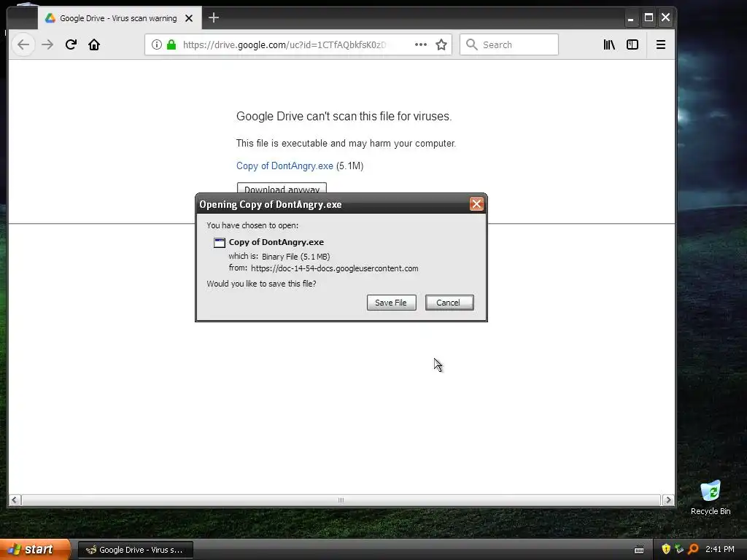The image size is (747, 560).
Task: Open the Recycle Bin desktop icon
Action: 711,498
